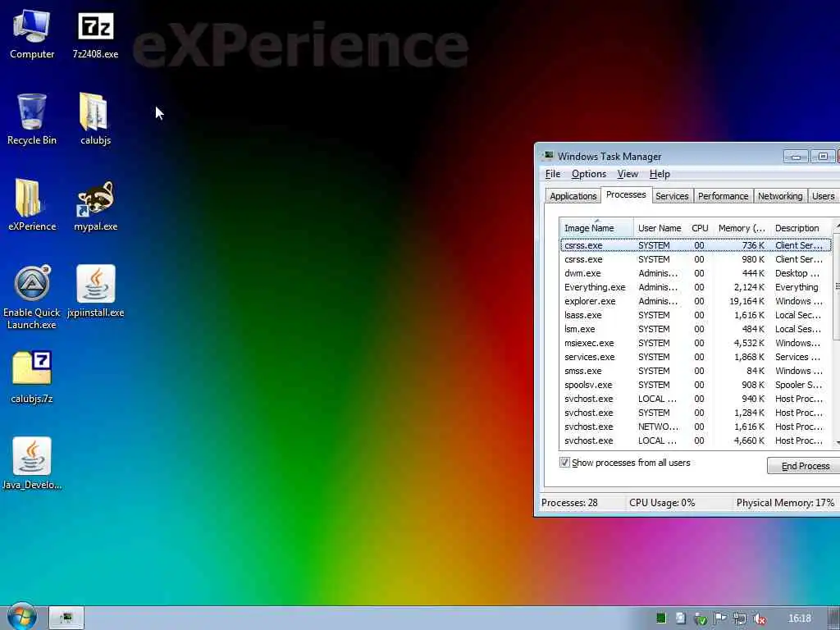Viewport: 840px width, 630px height.
Task: Select the jxpiinstall.exe Java icon
Action: 95,291
